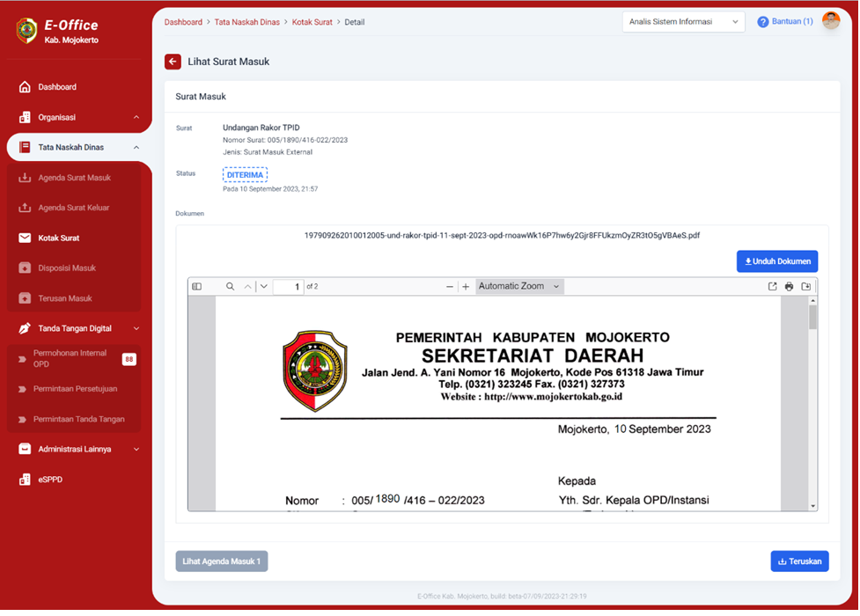The height and width of the screenshot is (616, 860).
Task: Click the Administrasi Lainnya icon
Action: (25, 449)
